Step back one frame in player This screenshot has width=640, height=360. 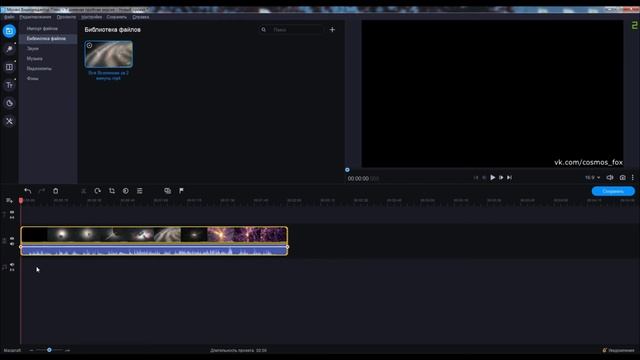(484, 178)
